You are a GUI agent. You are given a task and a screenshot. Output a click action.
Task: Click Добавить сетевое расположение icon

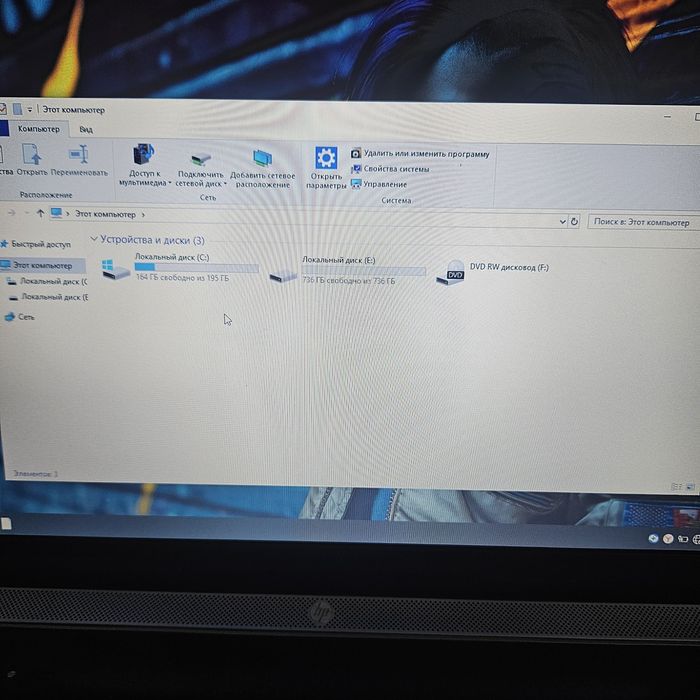click(262, 169)
